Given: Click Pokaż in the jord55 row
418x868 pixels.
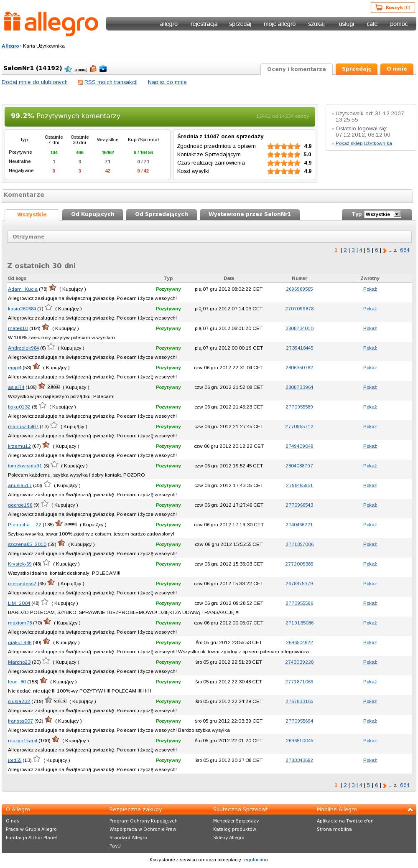Looking at the screenshot, I should tap(370, 760).
